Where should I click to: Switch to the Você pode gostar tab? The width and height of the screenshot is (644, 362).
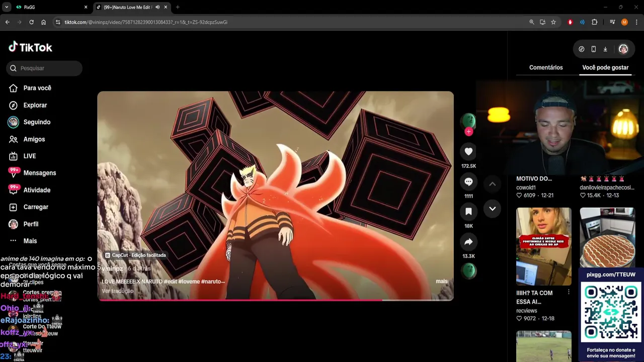605,67
